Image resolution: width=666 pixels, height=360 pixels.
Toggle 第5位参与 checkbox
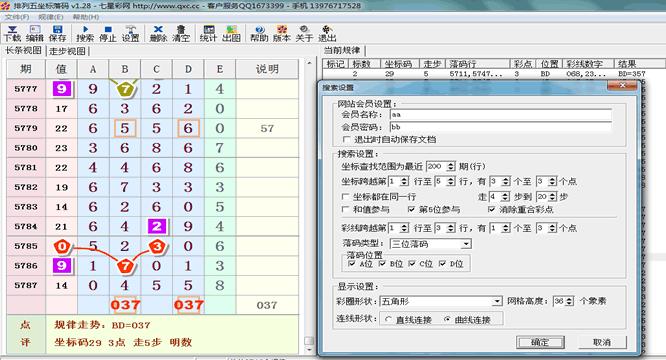click(411, 209)
